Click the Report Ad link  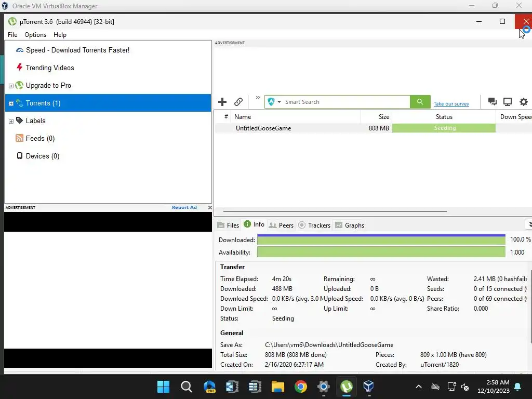click(184, 207)
